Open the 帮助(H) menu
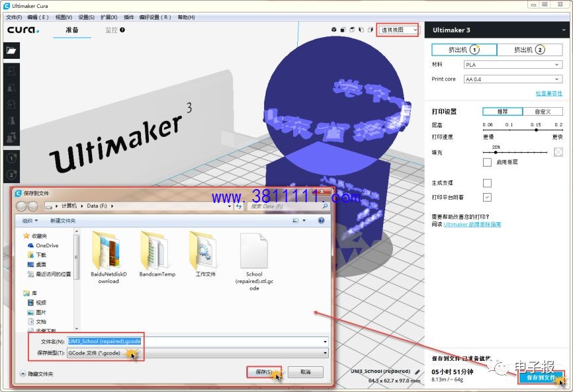Viewport: 573px width, 392px height. coord(186,17)
